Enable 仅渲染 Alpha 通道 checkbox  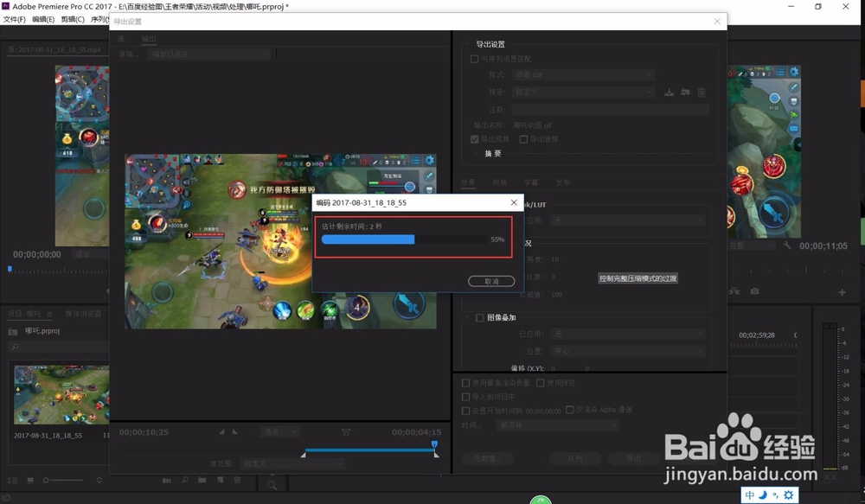[x=570, y=410]
